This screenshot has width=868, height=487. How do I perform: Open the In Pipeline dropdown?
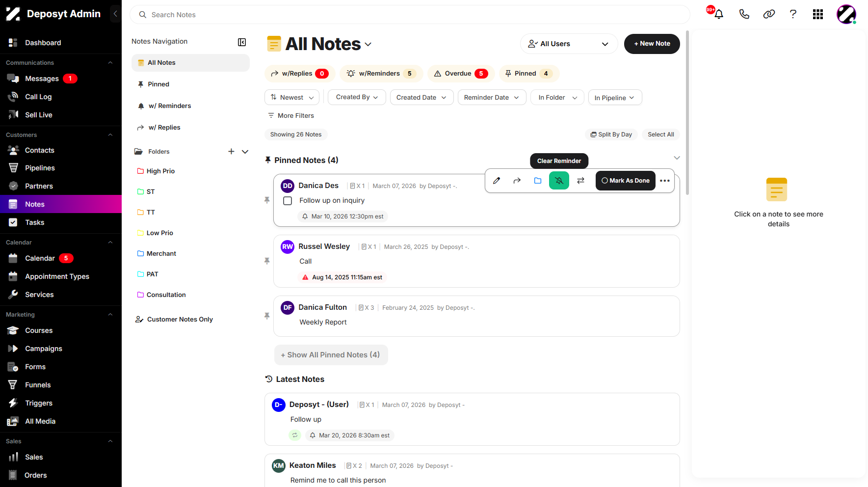615,97
